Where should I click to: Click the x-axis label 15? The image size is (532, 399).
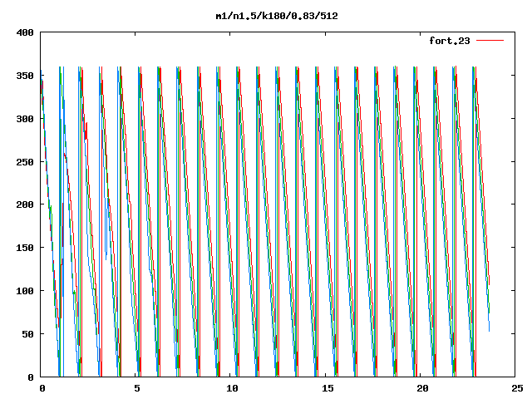pos(328,388)
